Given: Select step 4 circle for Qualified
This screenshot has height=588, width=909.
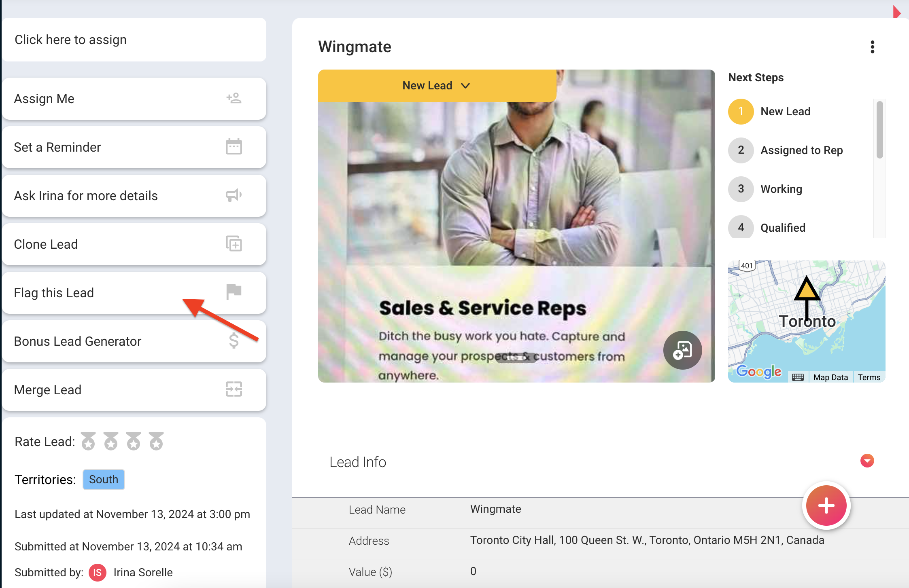Looking at the screenshot, I should [x=741, y=227].
